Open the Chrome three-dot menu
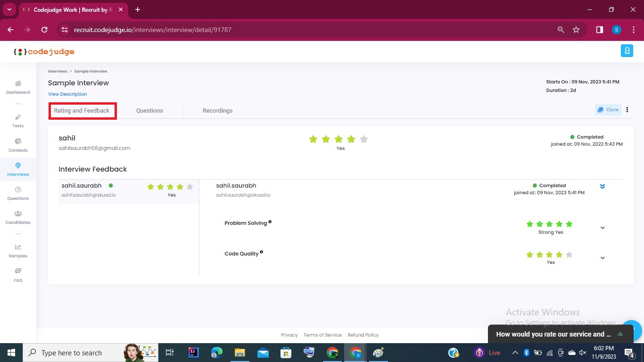Image resolution: width=644 pixels, height=362 pixels. pos(634,30)
